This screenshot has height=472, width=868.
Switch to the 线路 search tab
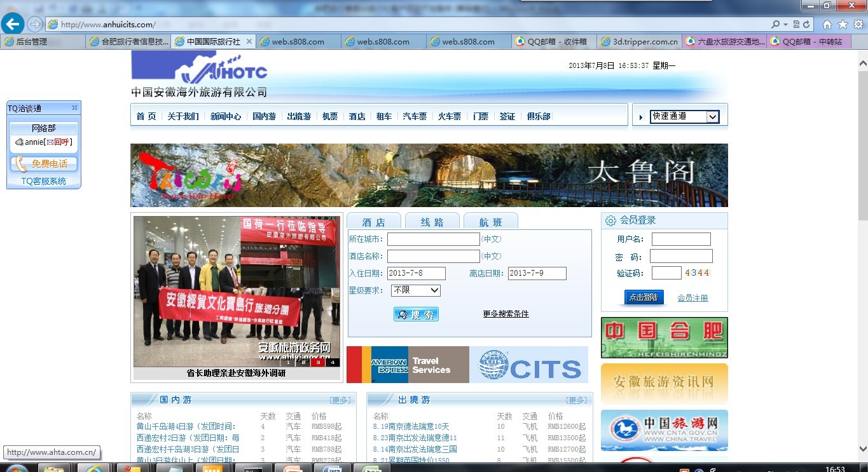click(x=432, y=222)
